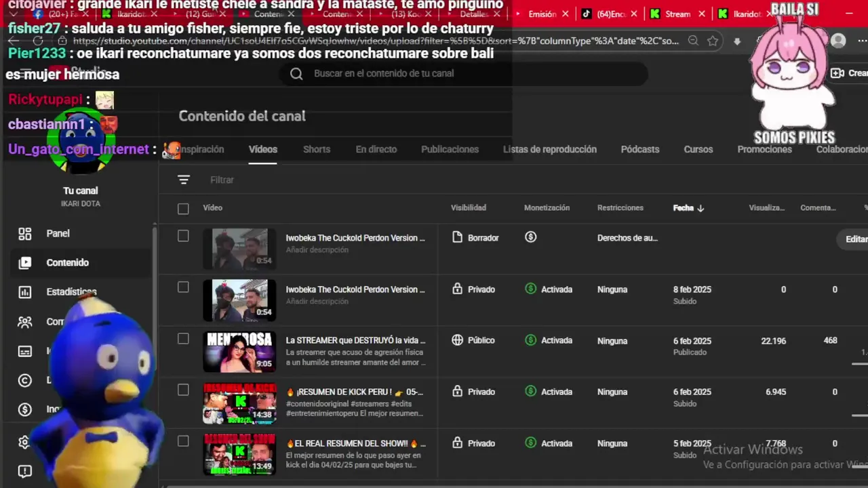The image size is (868, 488).
Task: Switch to the Pódcasts tab
Action: (640, 149)
